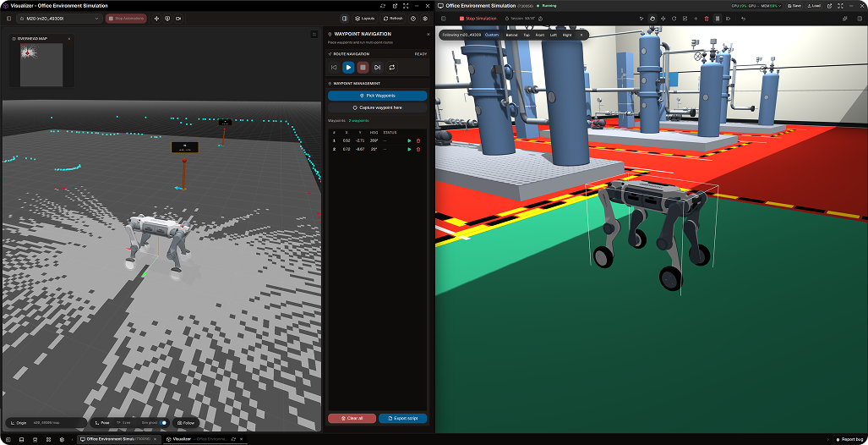Open the clock history icon in Visualizer
Image resolution: width=868 pixels, height=445 pixels.
click(414, 19)
